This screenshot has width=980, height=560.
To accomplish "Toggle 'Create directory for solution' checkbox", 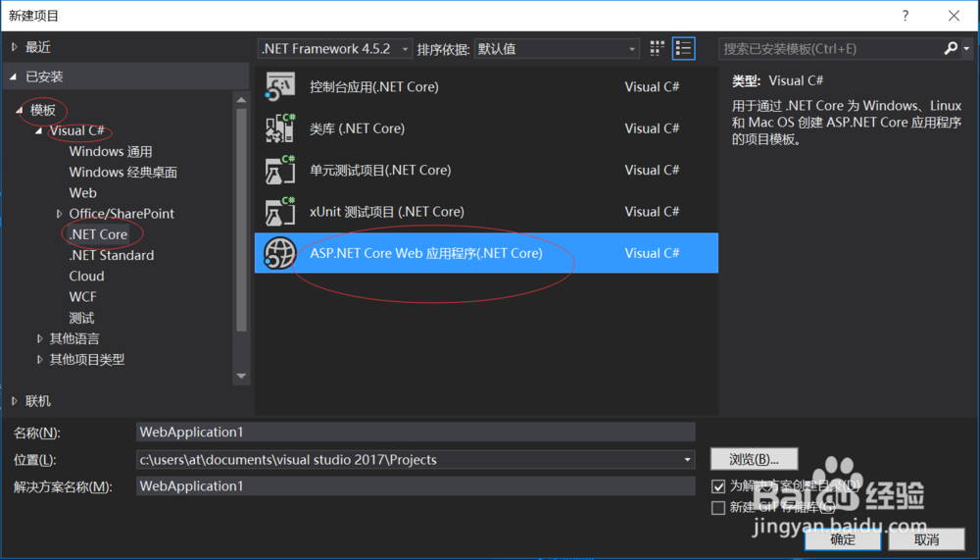I will (x=718, y=486).
